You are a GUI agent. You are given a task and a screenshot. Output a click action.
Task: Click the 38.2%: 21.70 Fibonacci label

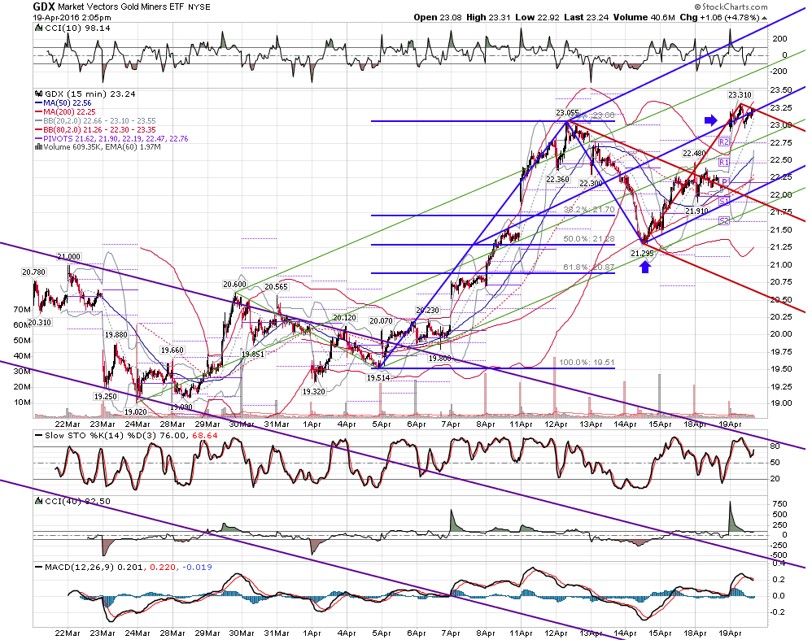click(589, 210)
